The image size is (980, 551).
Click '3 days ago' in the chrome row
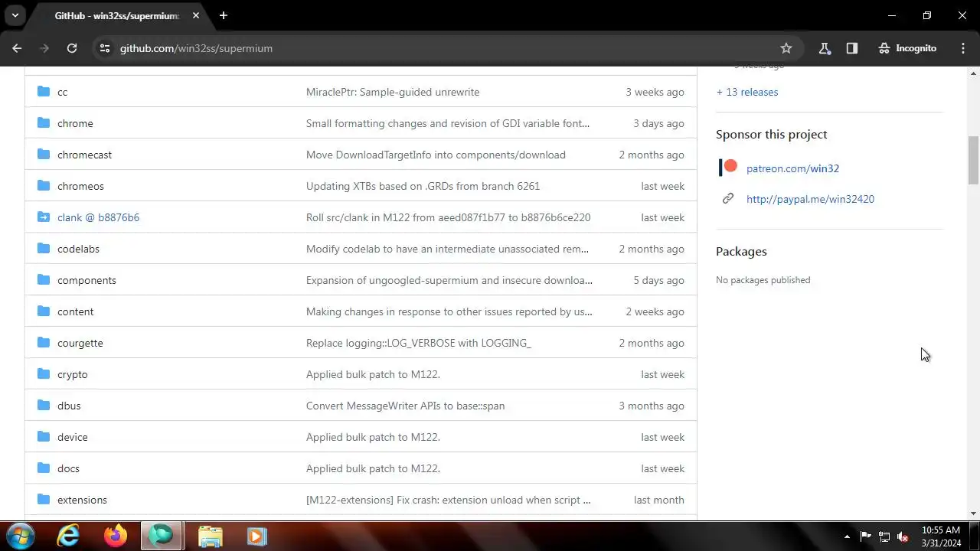pos(658,123)
